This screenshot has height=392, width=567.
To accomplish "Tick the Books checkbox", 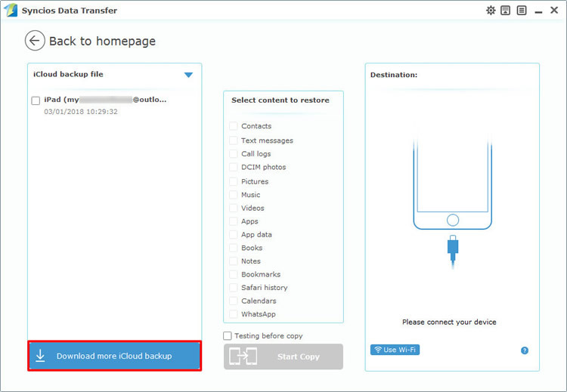I will click(234, 248).
